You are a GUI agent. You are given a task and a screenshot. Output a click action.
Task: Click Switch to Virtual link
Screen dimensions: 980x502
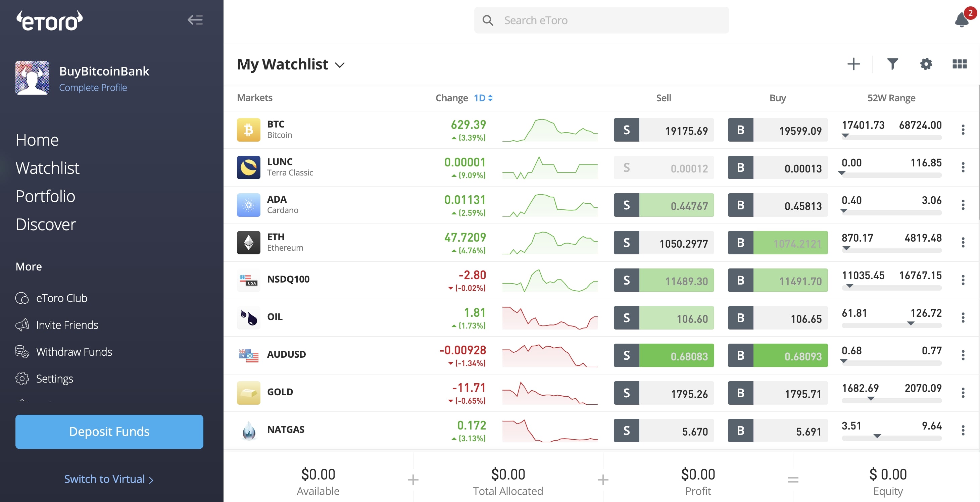(x=108, y=479)
